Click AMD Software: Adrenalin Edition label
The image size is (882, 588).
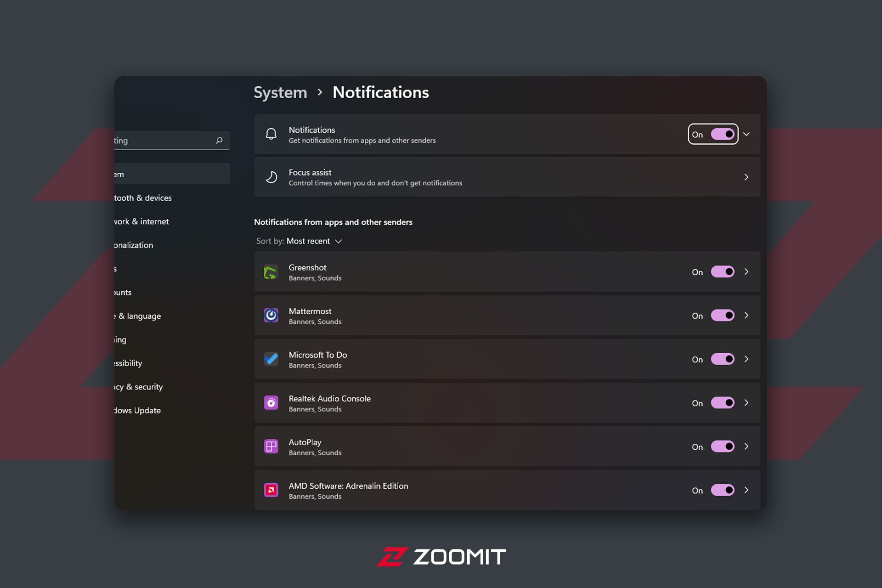(348, 486)
